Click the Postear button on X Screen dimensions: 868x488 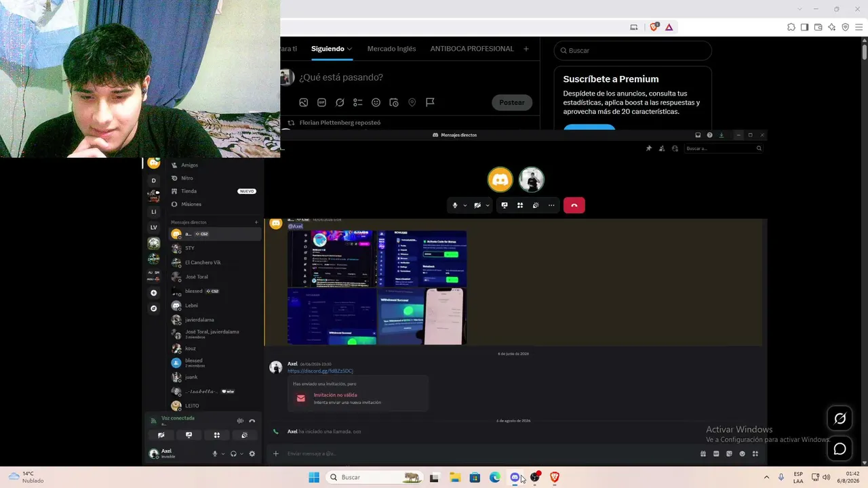(x=512, y=102)
